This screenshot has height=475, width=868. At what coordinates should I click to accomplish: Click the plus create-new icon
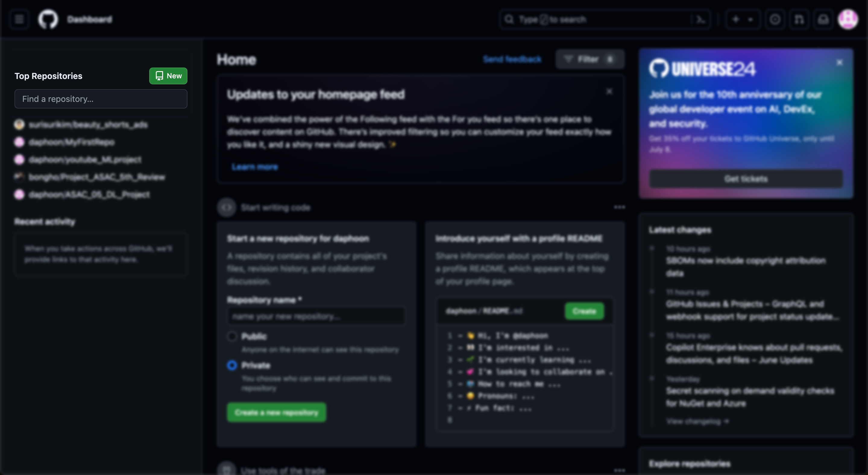point(736,20)
